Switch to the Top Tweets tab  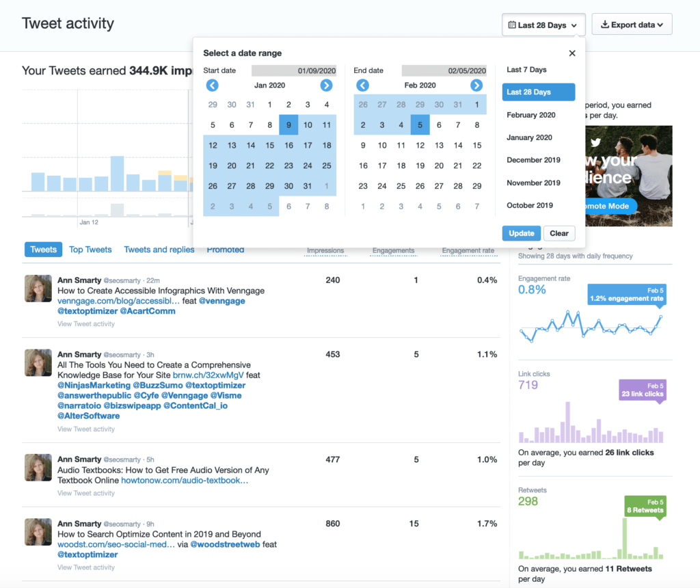(x=90, y=250)
